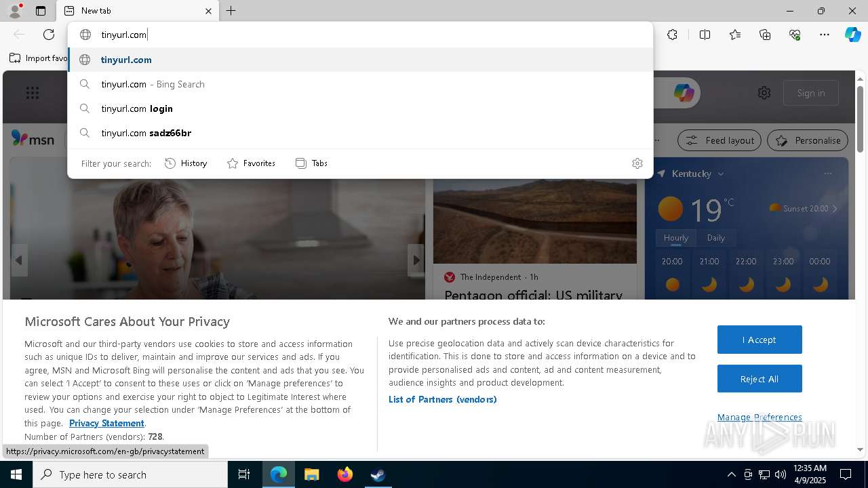The width and height of the screenshot is (868, 488).
Task: Show next carousel story arrow
Action: point(416,260)
